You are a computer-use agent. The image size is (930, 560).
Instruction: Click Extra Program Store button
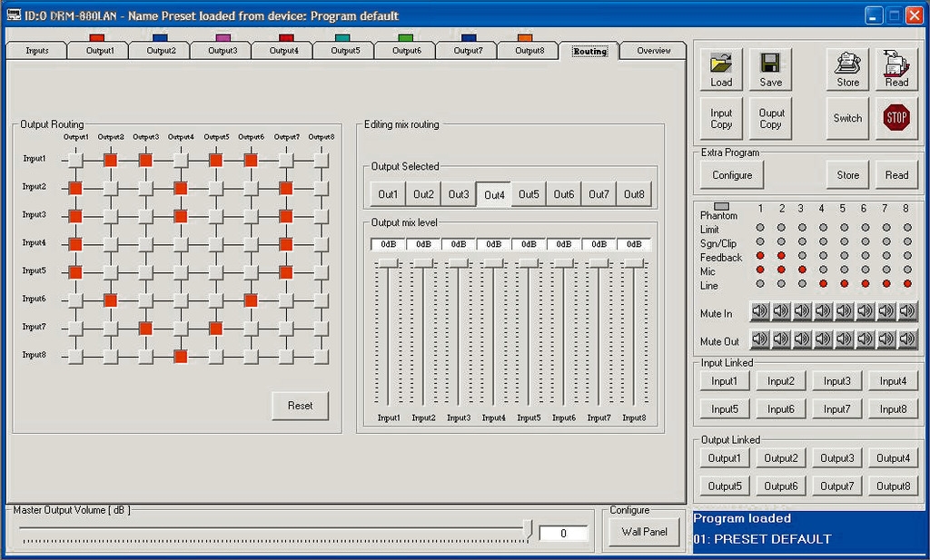click(x=847, y=175)
